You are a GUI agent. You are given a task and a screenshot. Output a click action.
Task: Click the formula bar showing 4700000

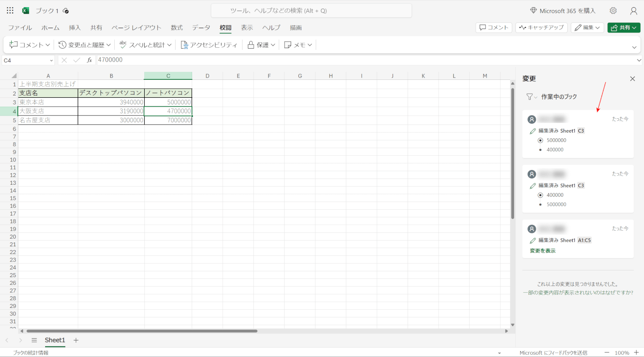pos(366,60)
